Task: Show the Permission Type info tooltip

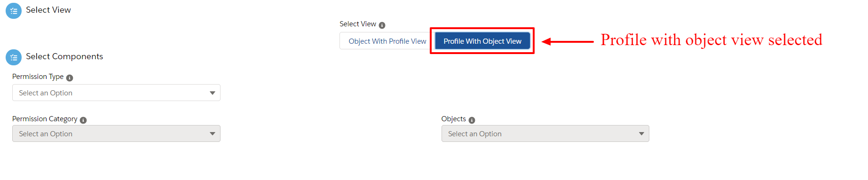Action: [x=70, y=78]
